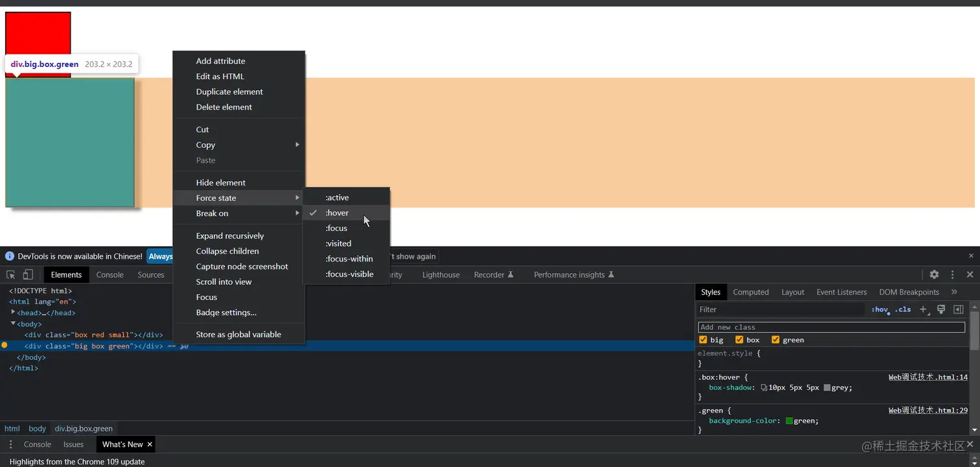The width and height of the screenshot is (980, 467).
Task: Focus the Styles Filter field
Action: [x=781, y=309]
